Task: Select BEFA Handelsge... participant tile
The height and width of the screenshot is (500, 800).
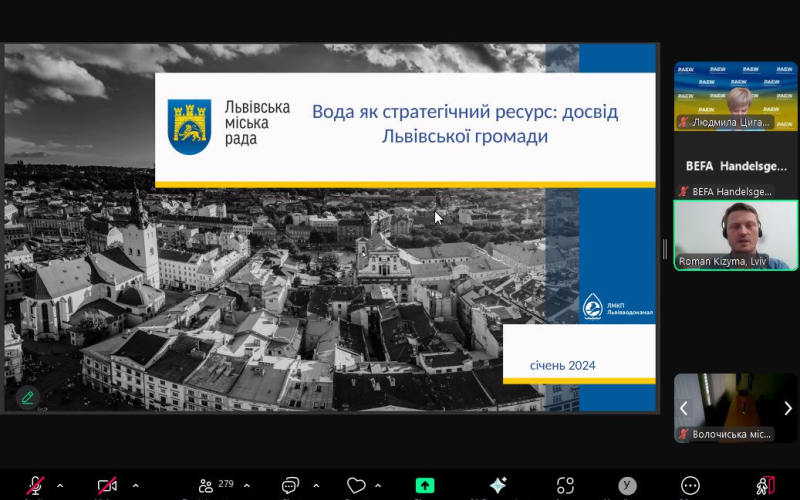Action: click(736, 166)
